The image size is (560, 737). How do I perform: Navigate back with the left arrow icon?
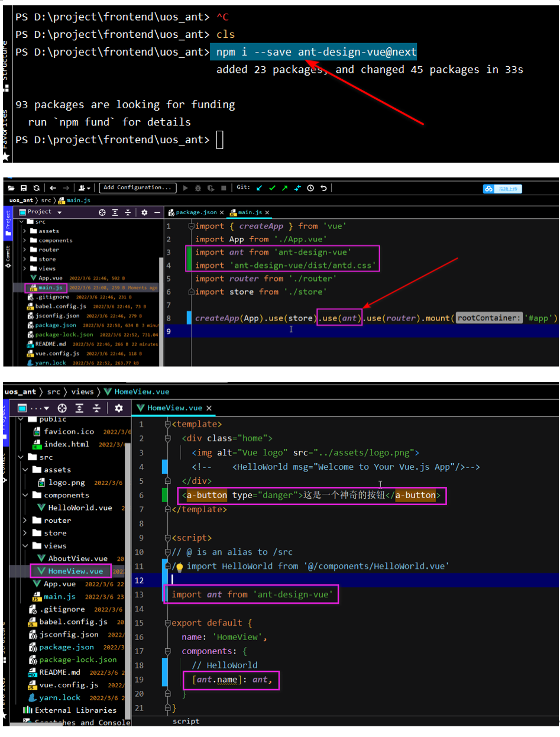(x=53, y=188)
